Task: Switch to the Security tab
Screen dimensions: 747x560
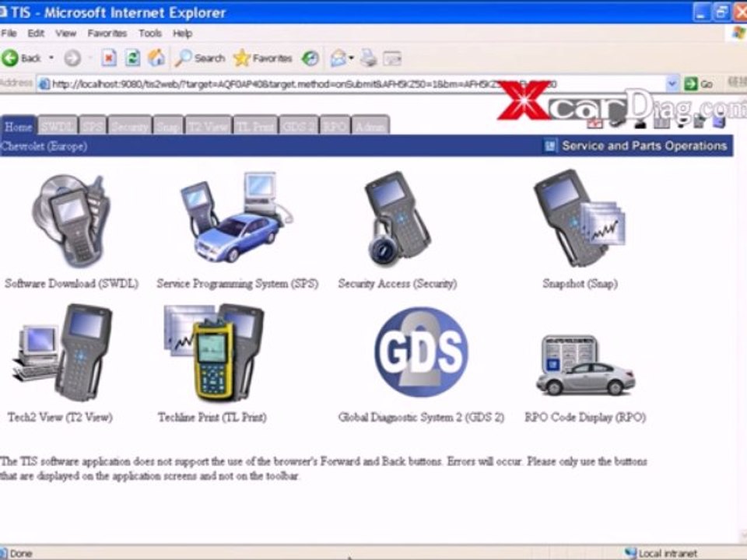Action: 130,126
